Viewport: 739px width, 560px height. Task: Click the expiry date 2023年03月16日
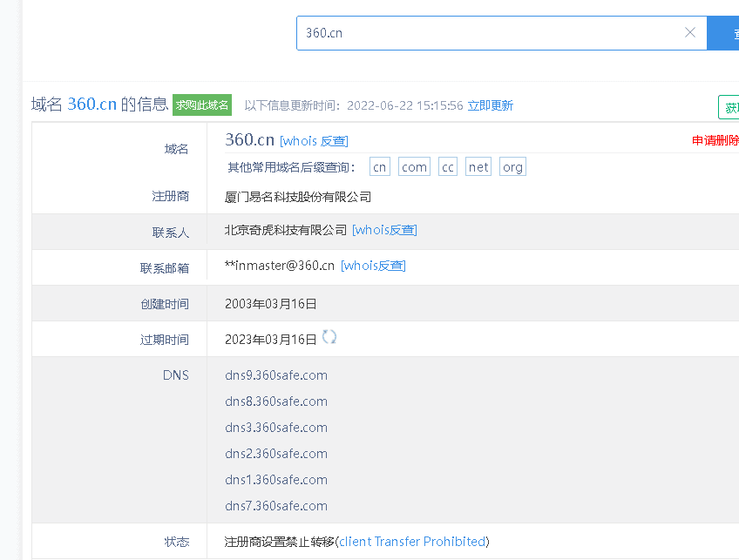(x=270, y=340)
